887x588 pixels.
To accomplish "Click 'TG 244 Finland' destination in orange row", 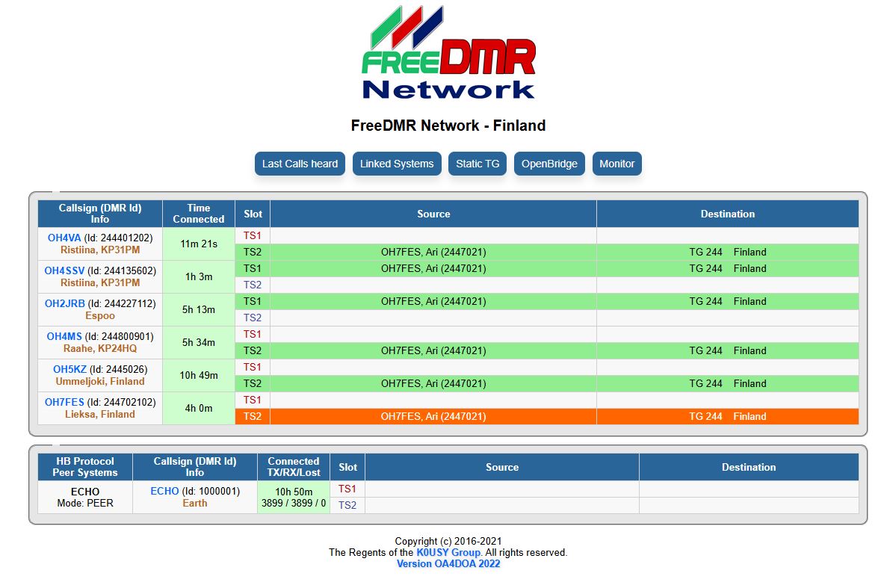I will (x=728, y=417).
